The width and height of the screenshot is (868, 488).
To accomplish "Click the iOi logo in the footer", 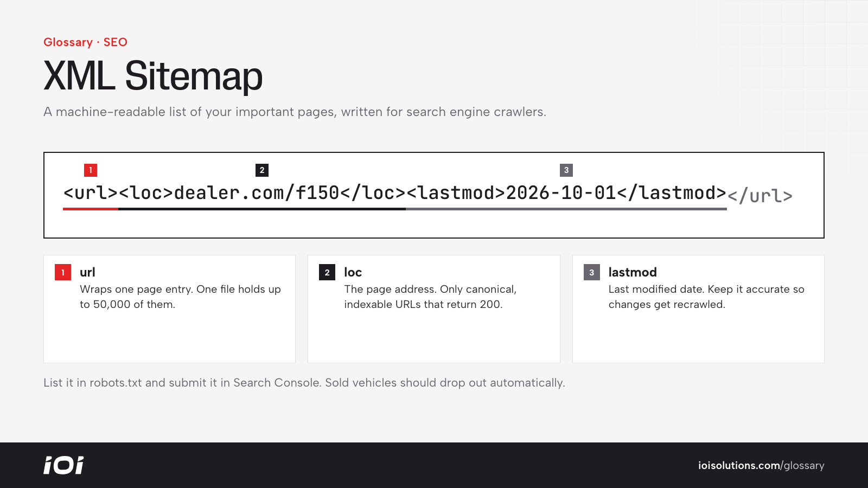I will click(x=63, y=465).
